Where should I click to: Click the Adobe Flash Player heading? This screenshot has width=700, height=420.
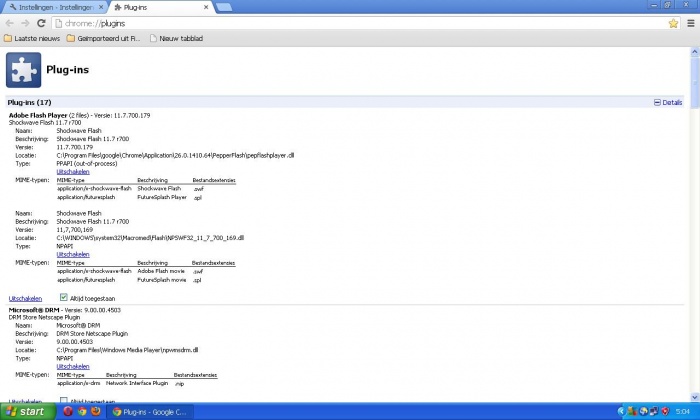(38, 115)
